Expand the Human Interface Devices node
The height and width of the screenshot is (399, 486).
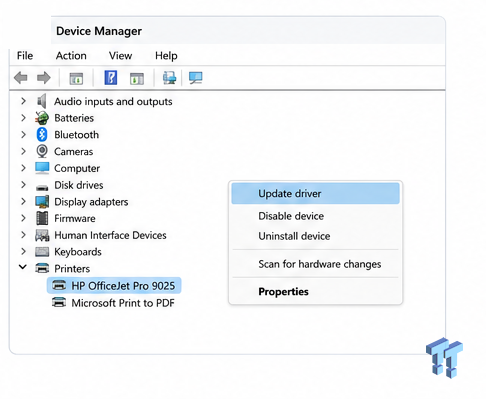point(23,235)
